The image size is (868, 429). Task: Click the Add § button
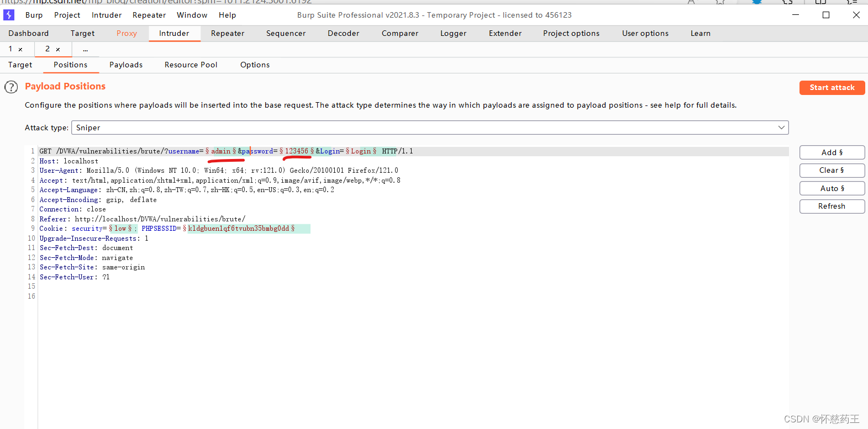pyautogui.click(x=832, y=152)
